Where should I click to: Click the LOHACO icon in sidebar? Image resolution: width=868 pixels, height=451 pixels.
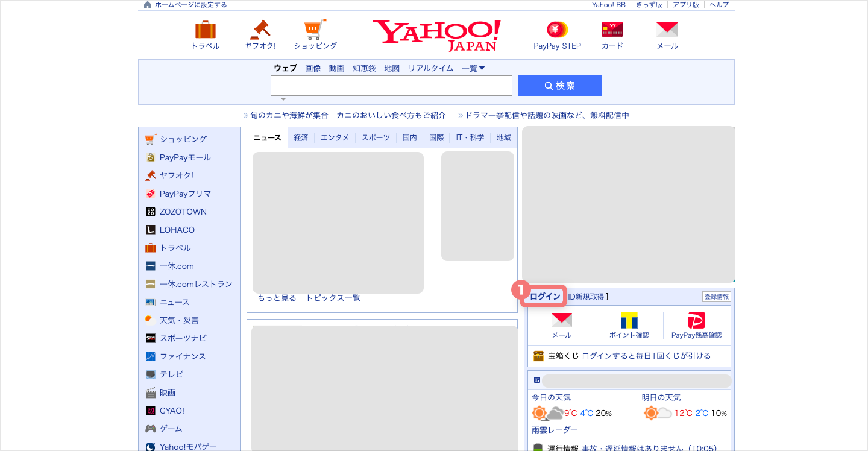click(151, 230)
